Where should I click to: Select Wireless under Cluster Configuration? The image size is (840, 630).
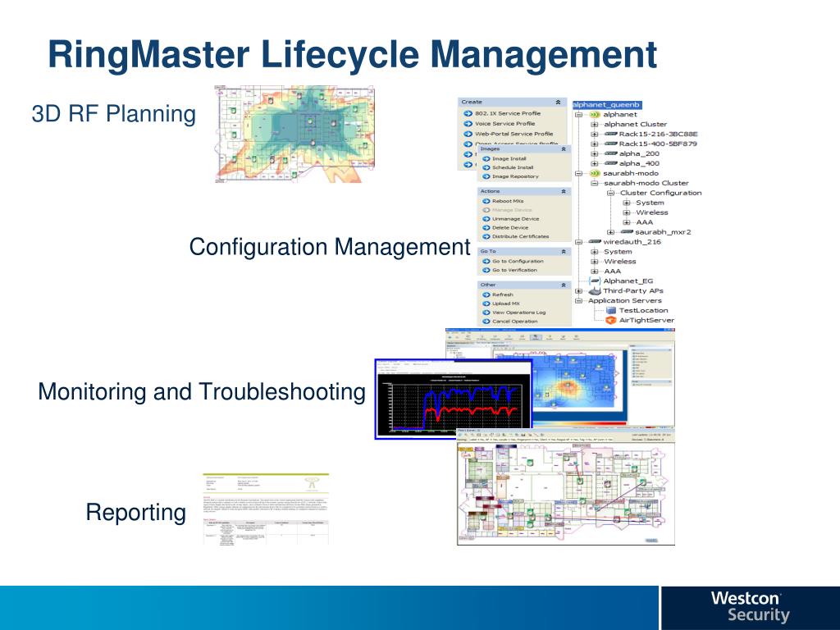coord(652,212)
